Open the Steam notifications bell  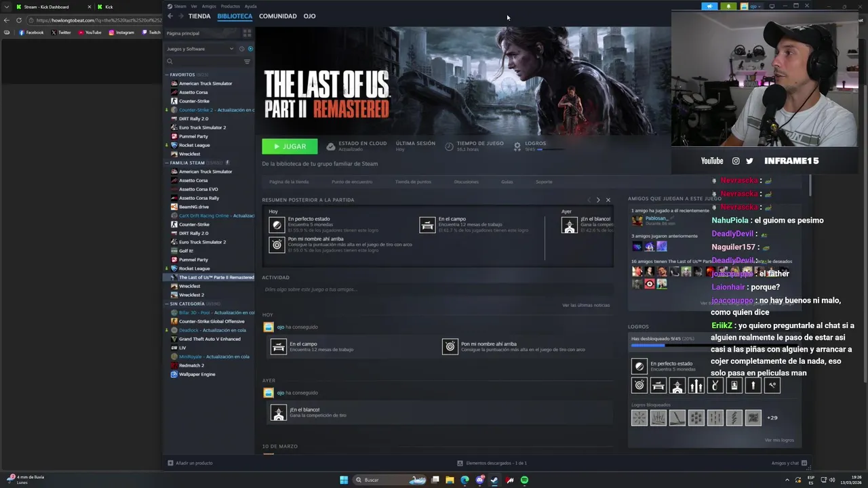coord(728,6)
